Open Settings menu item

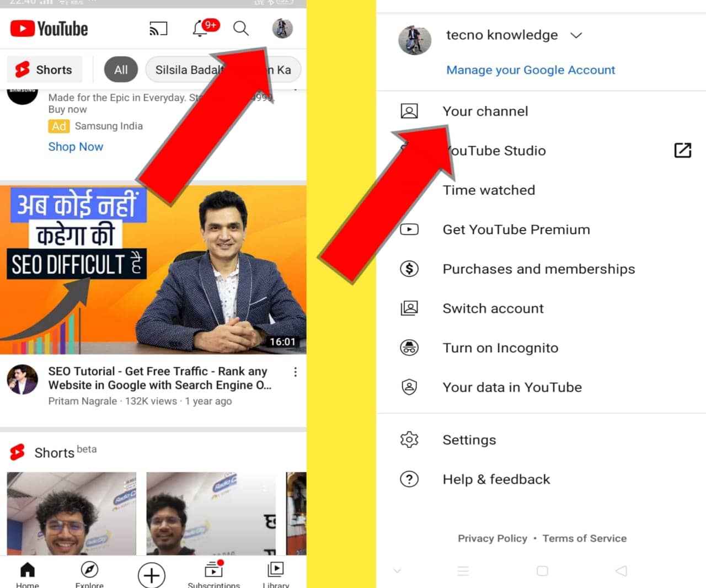click(x=541, y=440)
